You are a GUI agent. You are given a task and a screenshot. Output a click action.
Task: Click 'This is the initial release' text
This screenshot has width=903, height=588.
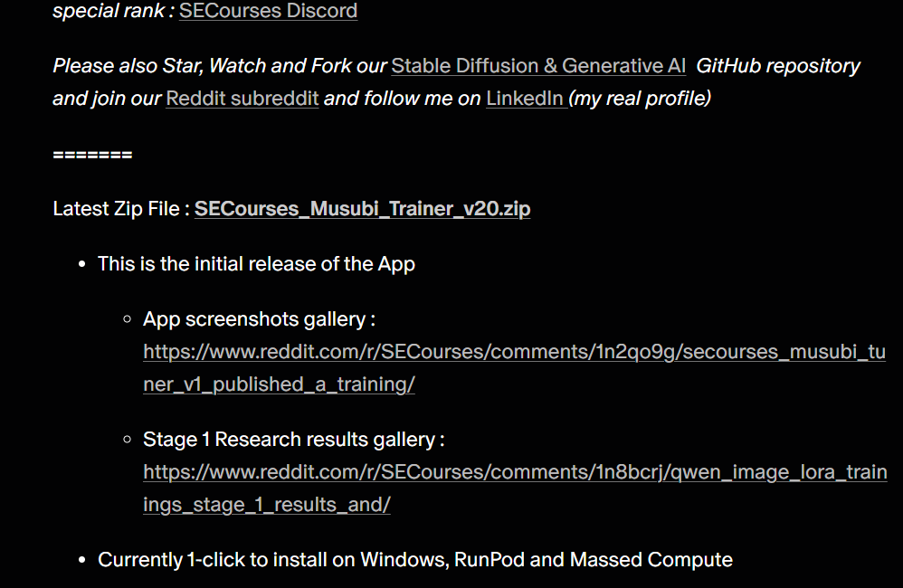(x=256, y=264)
